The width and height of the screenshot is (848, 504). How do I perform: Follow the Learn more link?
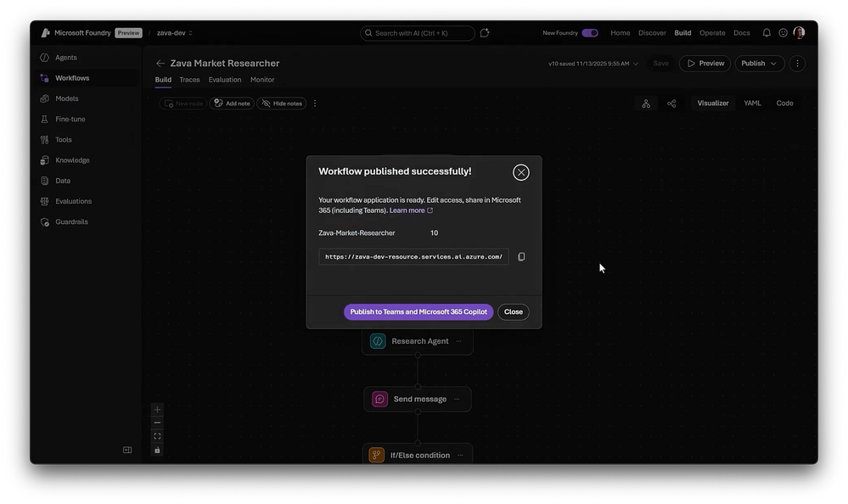click(x=411, y=210)
